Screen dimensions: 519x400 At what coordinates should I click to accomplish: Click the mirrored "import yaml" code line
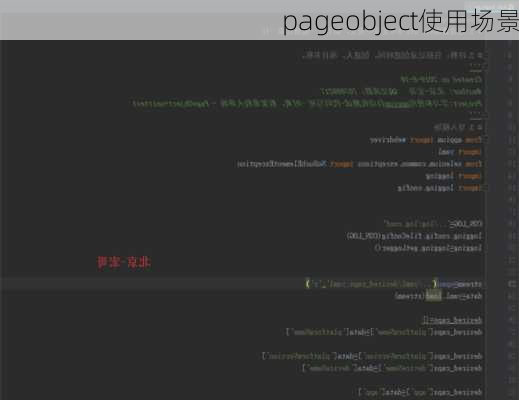[460, 152]
